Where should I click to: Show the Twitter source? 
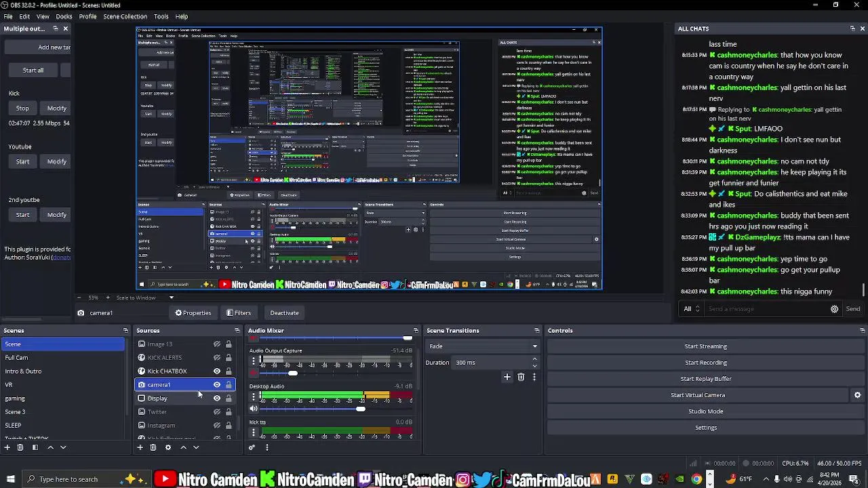click(217, 412)
